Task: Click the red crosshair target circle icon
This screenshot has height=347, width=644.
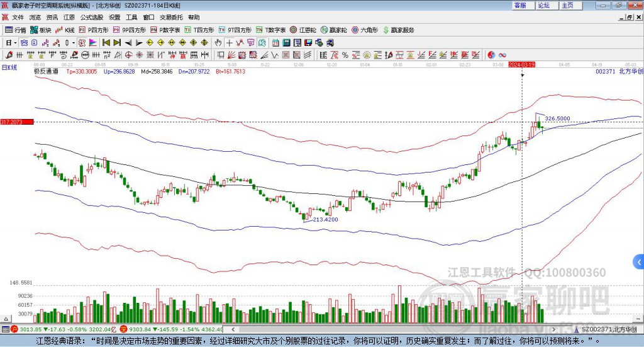Action: click(x=128, y=55)
